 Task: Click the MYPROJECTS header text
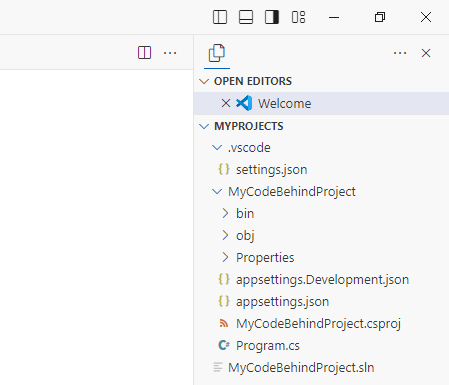(249, 126)
